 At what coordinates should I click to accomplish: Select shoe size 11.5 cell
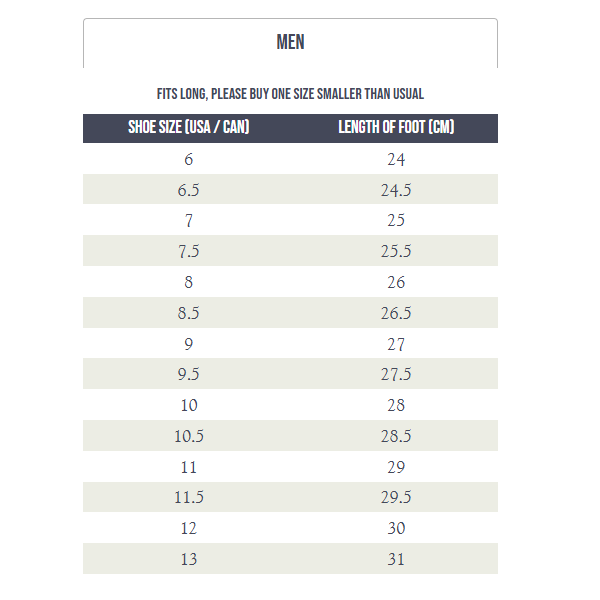click(188, 498)
